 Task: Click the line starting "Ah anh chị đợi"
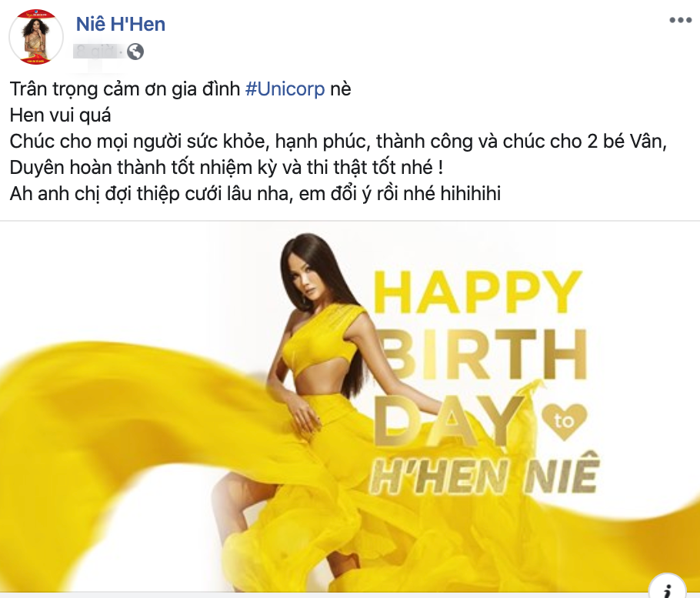pos(255,194)
